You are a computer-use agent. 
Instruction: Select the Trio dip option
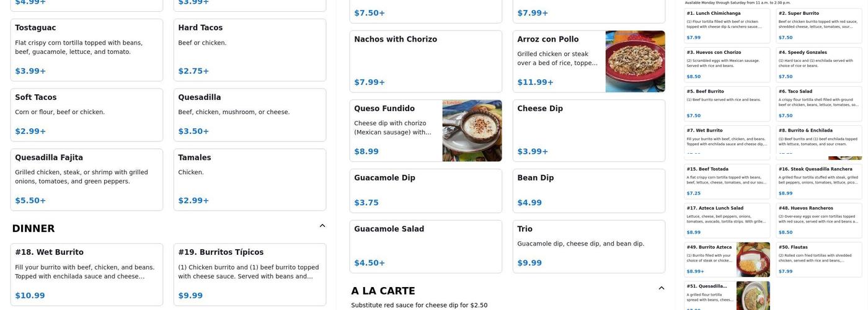tap(589, 247)
